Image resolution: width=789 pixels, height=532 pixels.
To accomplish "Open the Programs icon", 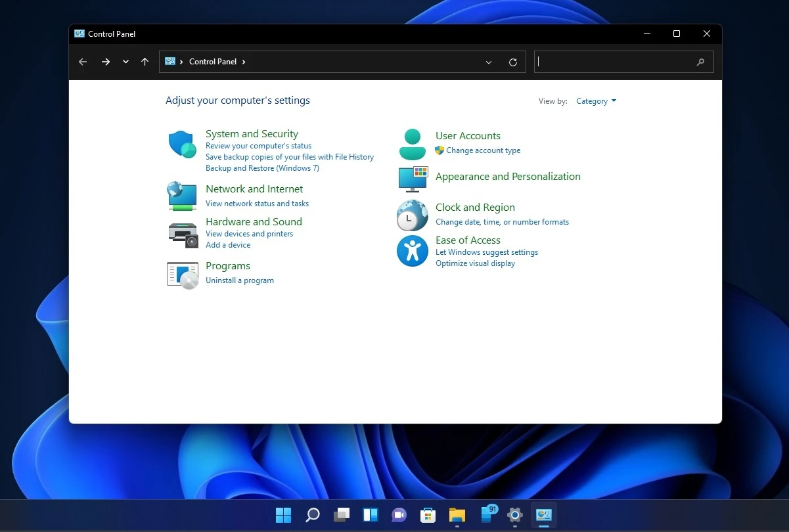I will coord(182,274).
